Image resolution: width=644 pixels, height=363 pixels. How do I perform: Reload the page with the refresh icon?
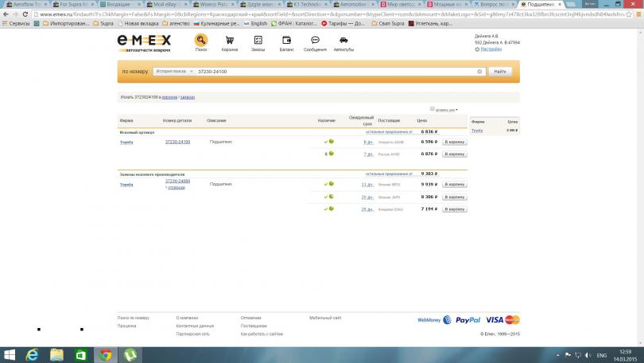tap(25, 14)
